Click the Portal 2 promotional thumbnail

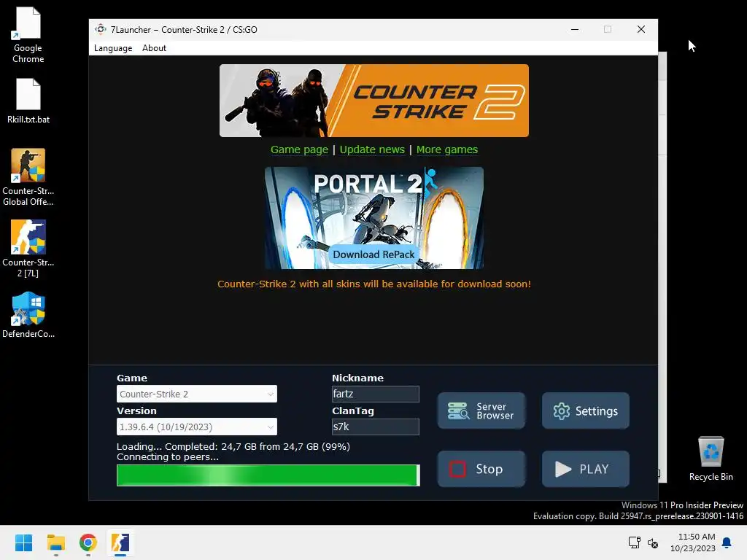tap(374, 217)
